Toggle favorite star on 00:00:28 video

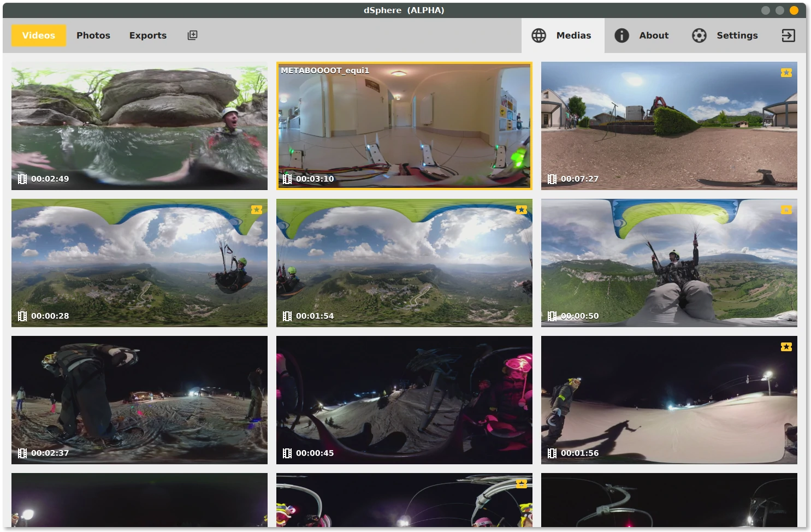257,210
